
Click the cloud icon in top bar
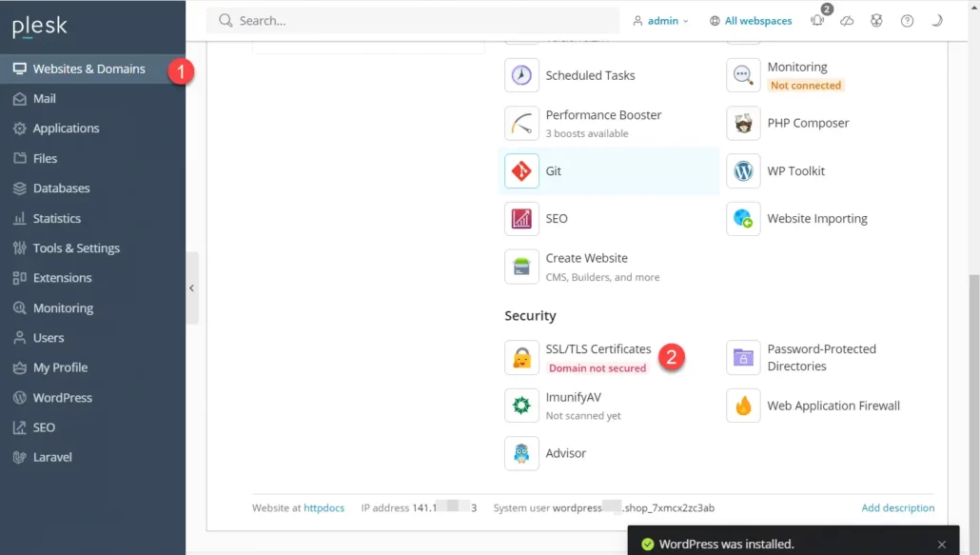click(x=847, y=21)
